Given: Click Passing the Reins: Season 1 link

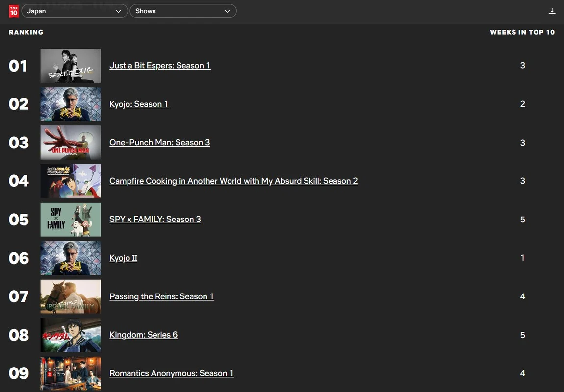Looking at the screenshot, I should pos(161,296).
